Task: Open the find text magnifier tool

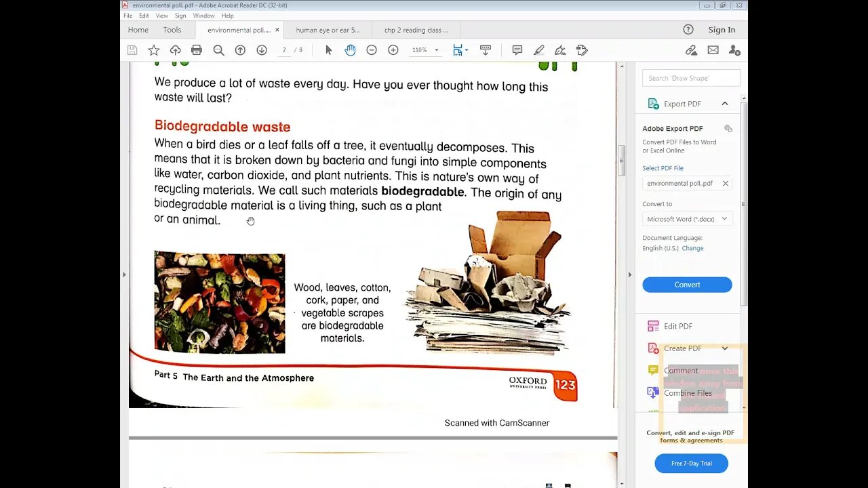Action: (218, 50)
